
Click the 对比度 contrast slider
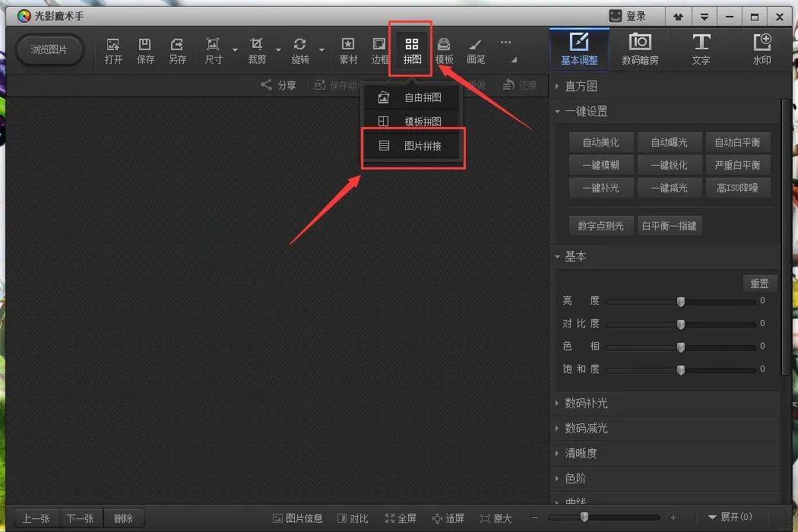680,324
